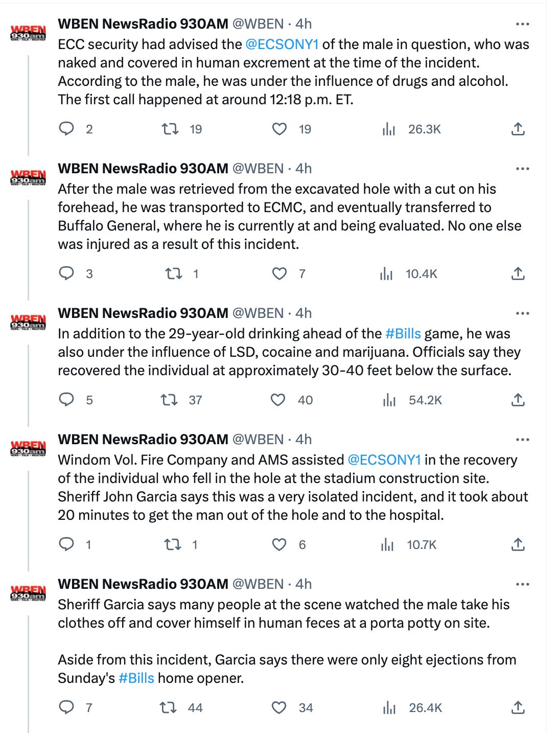View analytics of the 10.4K views tweet

pyautogui.click(x=387, y=273)
